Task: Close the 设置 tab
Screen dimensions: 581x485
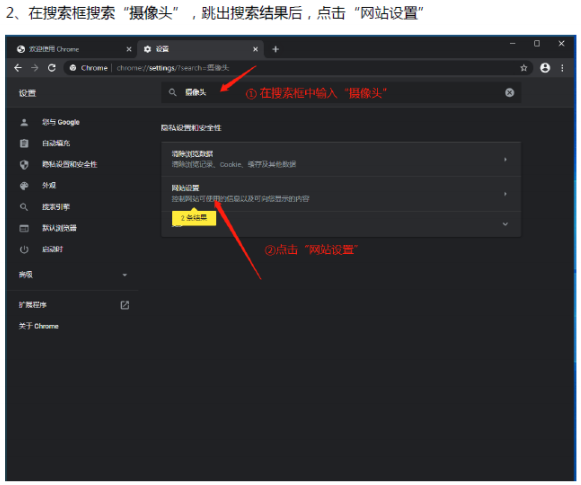Action: (255, 49)
